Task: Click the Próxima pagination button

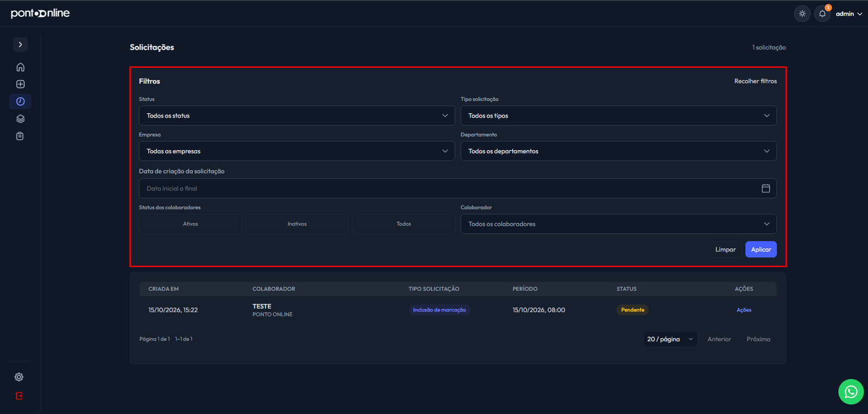Action: [758, 339]
